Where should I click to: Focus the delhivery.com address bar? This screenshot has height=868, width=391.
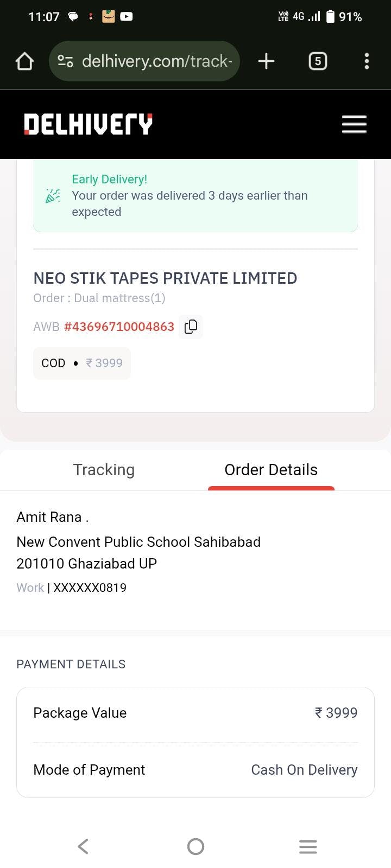156,61
